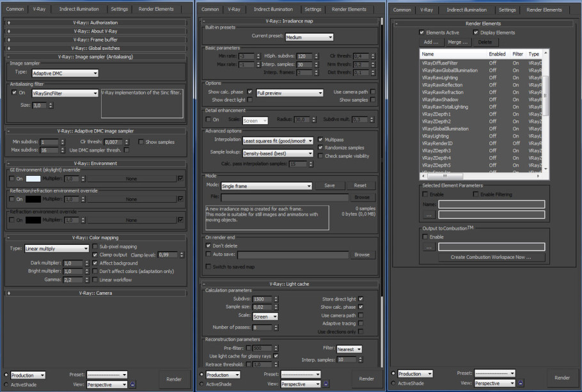The width and height of the screenshot is (582, 392).
Task: Open the View Perspective dropdown in the right panel
Action: pyautogui.click(x=495, y=383)
